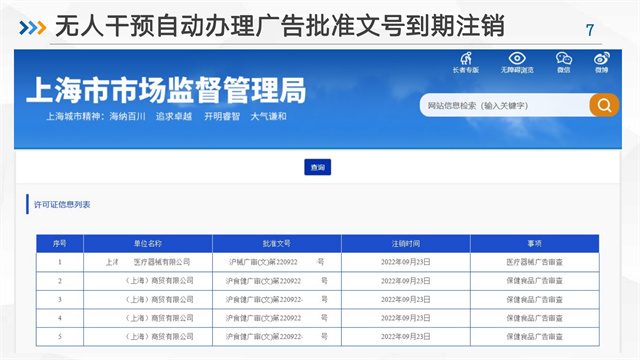This screenshot has width=640, height=360.
Task: Focus the 网站信息检索 search input field
Action: click(x=504, y=105)
